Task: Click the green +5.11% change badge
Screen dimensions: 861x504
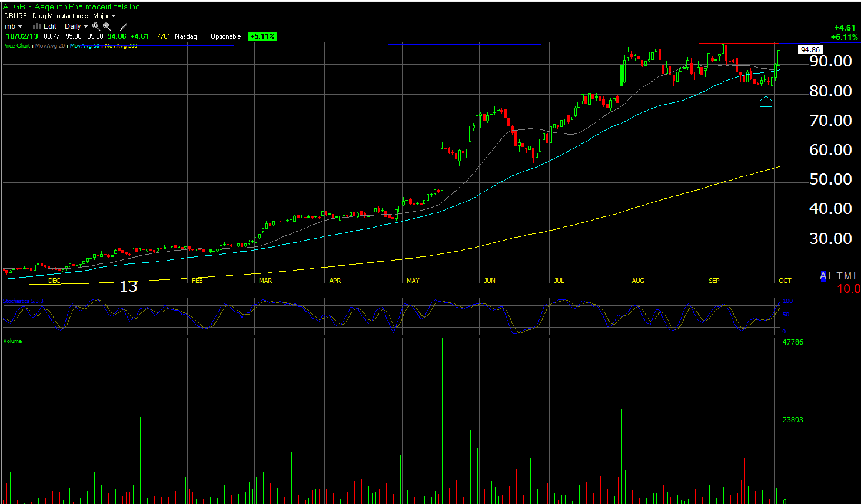Action: [x=262, y=36]
